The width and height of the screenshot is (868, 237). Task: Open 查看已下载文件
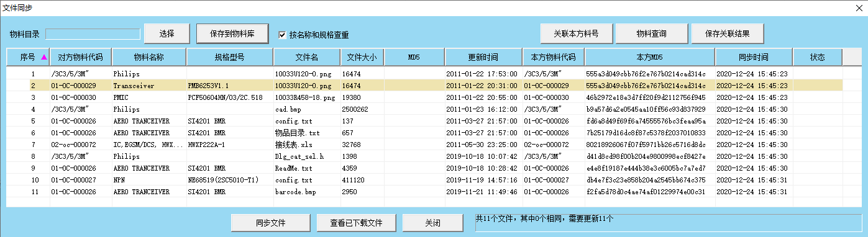356,223
